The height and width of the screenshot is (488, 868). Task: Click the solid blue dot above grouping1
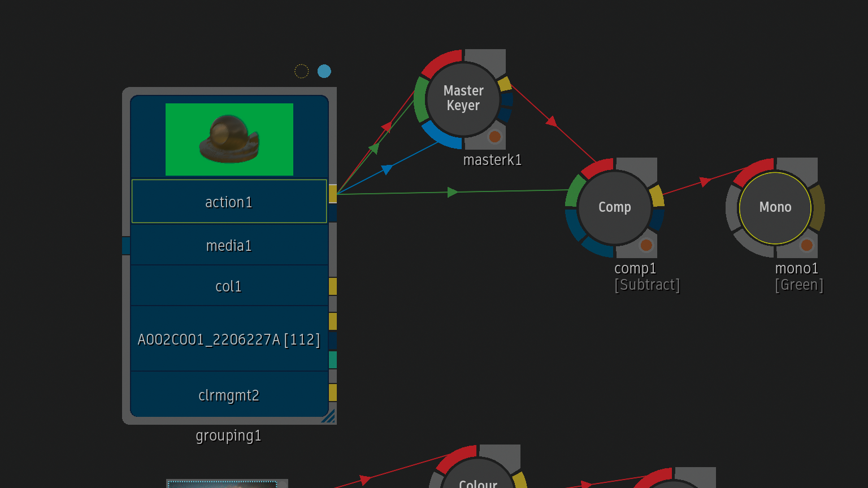tap(324, 71)
